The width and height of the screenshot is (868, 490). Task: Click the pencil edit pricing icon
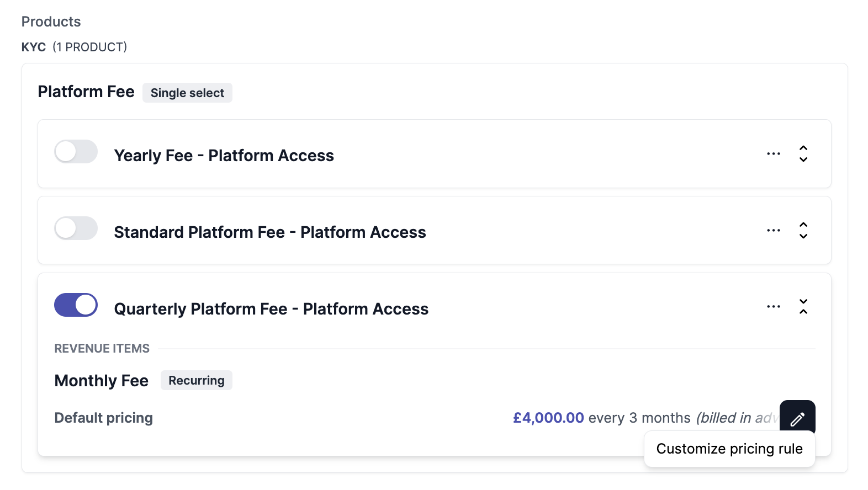point(797,418)
